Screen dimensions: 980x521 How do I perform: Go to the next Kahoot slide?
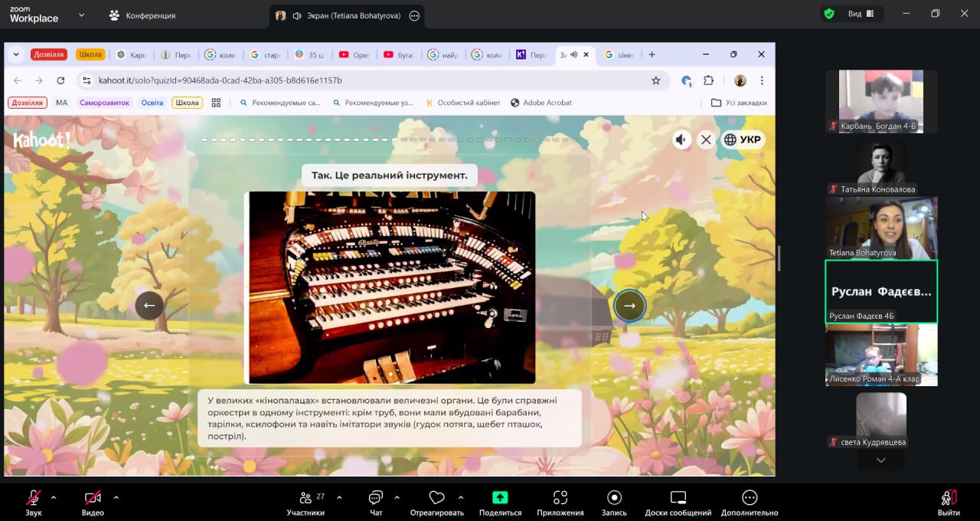(x=629, y=306)
